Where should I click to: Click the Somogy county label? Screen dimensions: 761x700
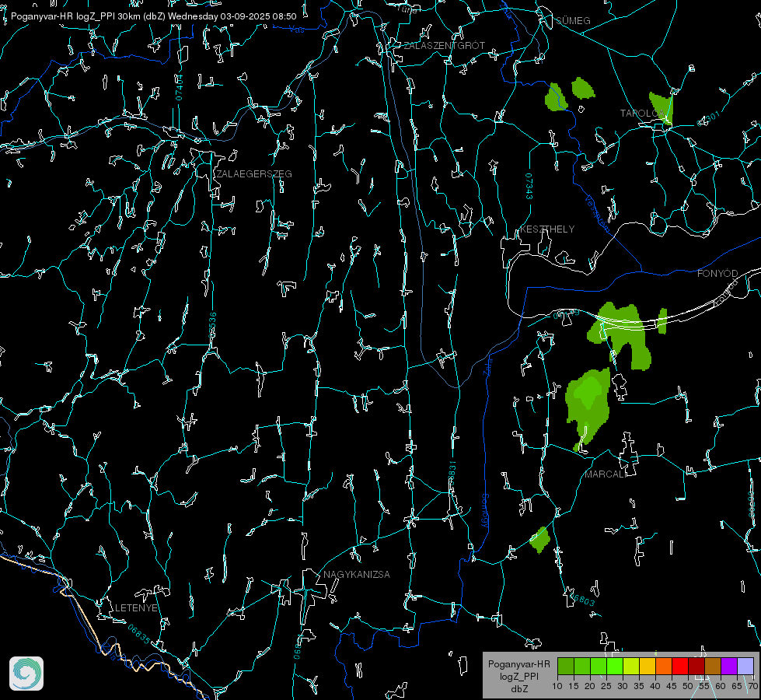[x=485, y=511]
